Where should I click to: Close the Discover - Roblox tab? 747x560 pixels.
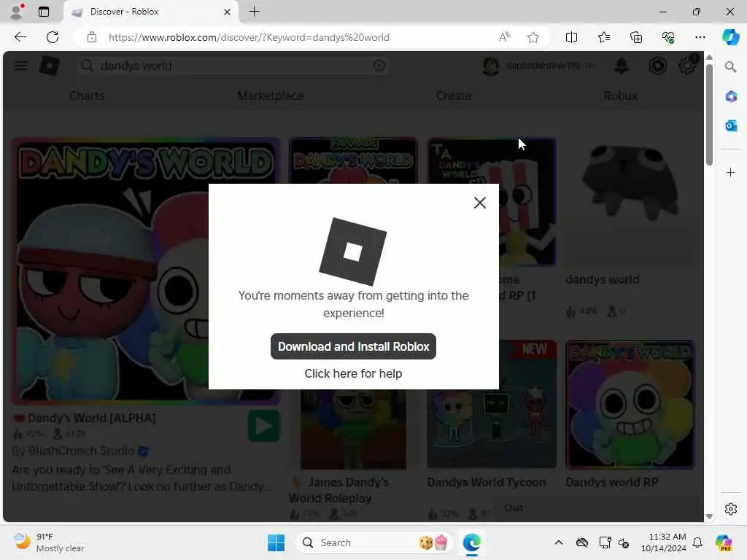228,12
